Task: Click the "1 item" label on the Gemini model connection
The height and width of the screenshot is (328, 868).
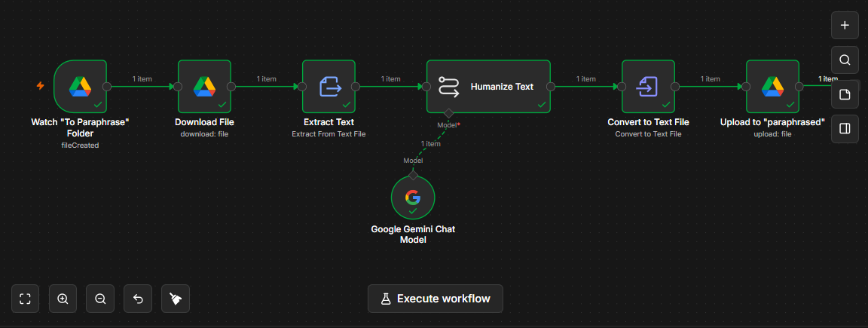Action: click(x=431, y=143)
